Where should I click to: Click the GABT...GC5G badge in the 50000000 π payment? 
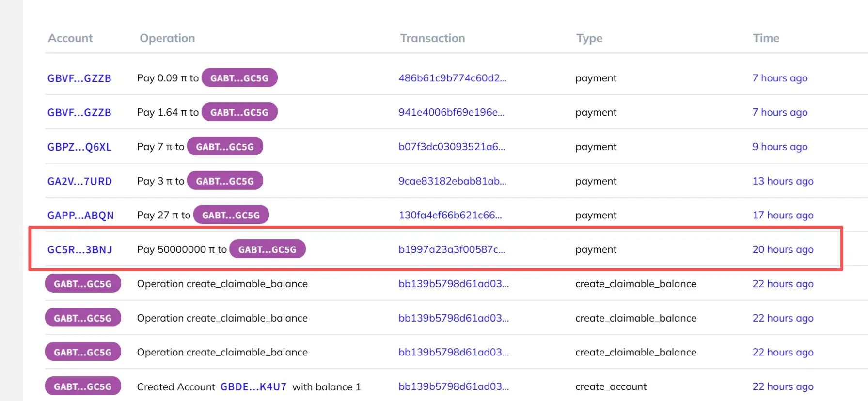pos(268,249)
